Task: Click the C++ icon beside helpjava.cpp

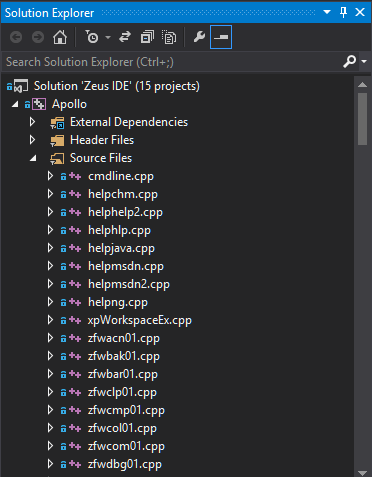Action: coord(75,248)
